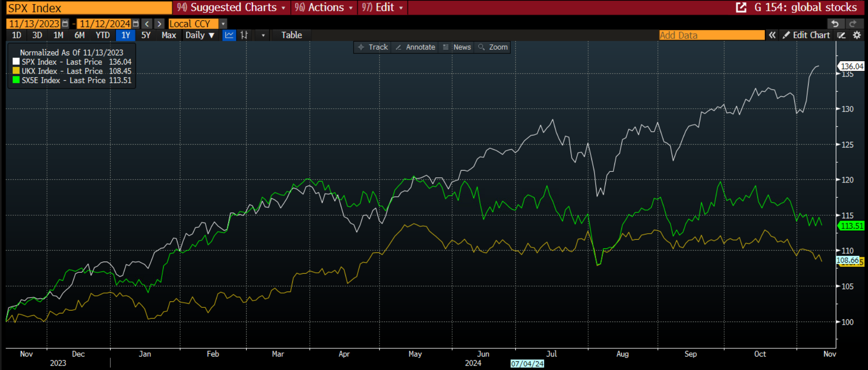Image resolution: width=868 pixels, height=370 pixels.
Task: Expand the Local CCY currency dropdown
Action: pos(223,23)
